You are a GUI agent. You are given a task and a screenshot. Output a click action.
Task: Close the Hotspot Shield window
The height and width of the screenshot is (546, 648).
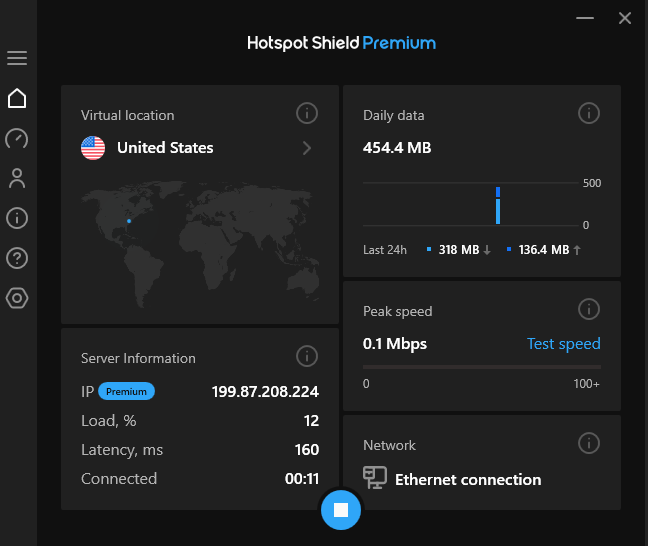[625, 18]
